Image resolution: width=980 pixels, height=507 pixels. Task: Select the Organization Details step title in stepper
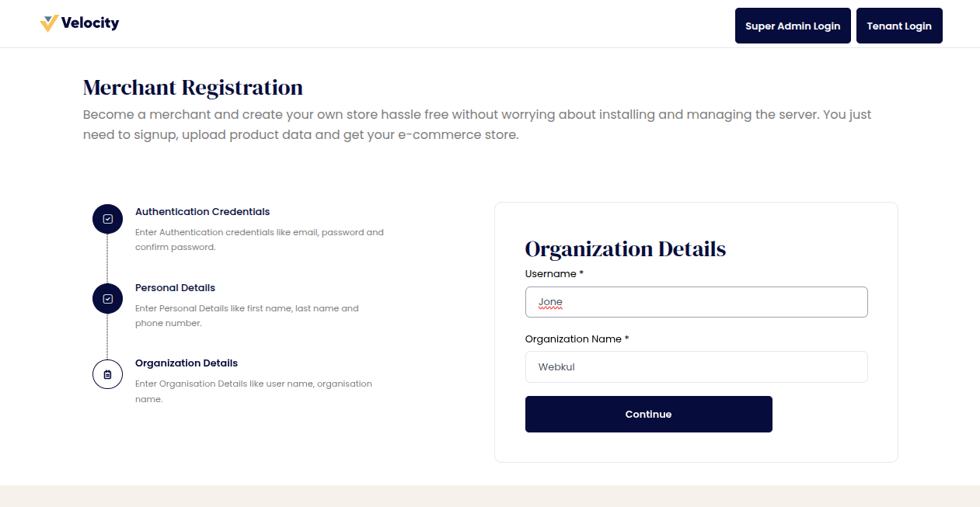[x=187, y=363]
